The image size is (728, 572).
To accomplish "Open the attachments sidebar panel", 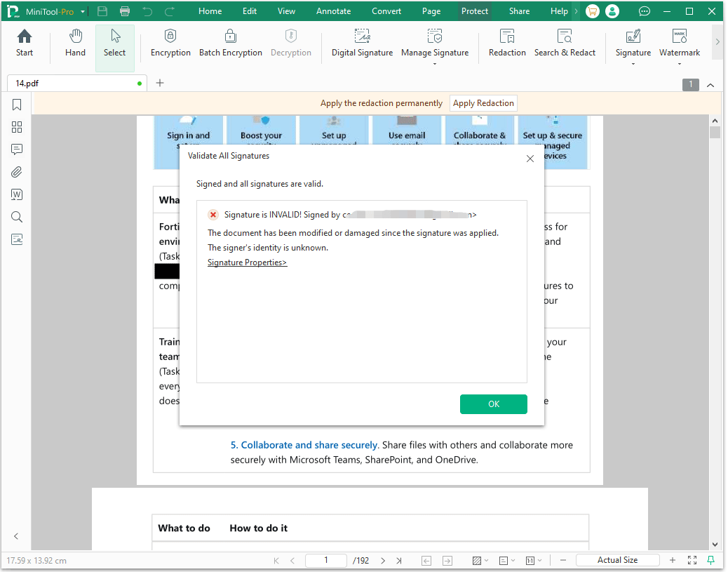I will pos(17,172).
